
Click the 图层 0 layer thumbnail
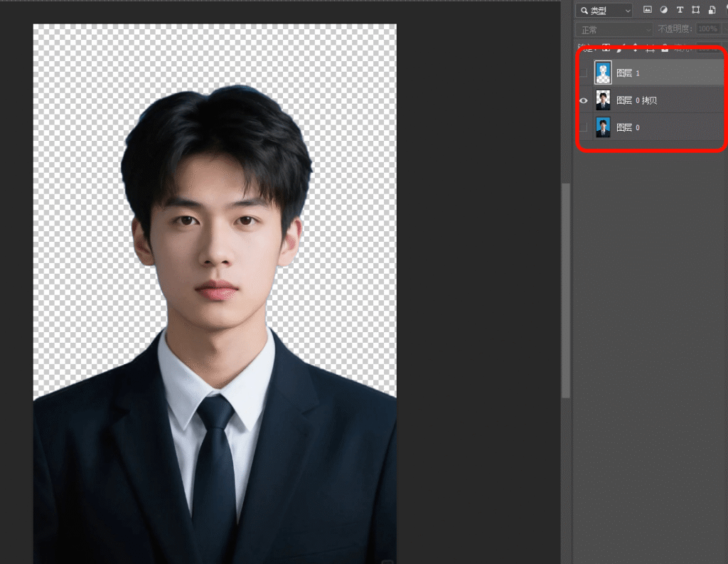coord(603,127)
